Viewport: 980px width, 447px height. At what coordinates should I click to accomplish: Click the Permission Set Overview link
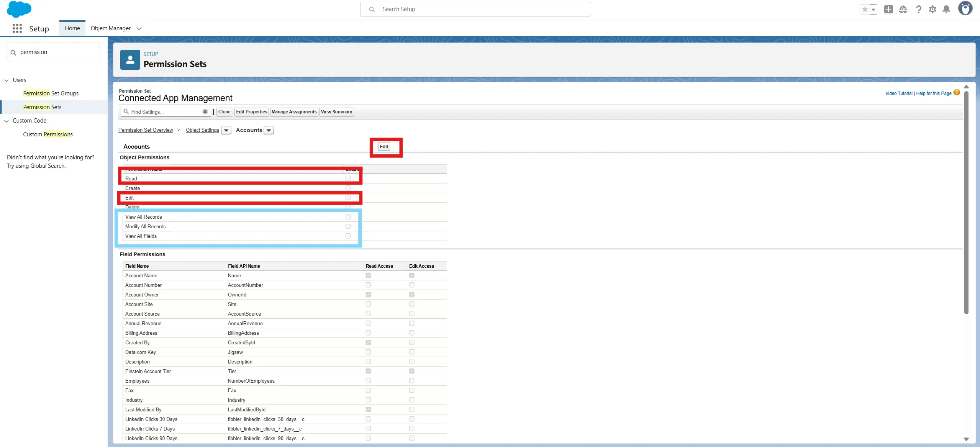[146, 130]
